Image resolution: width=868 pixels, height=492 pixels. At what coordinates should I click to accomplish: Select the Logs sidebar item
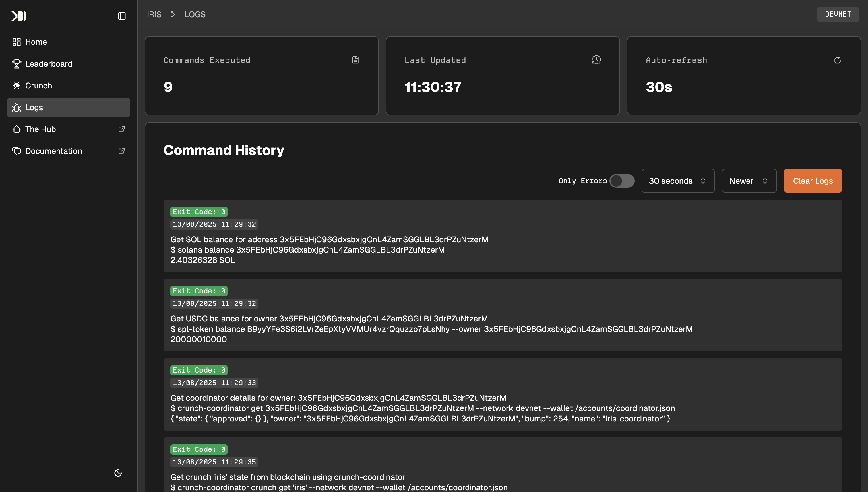pyautogui.click(x=34, y=107)
